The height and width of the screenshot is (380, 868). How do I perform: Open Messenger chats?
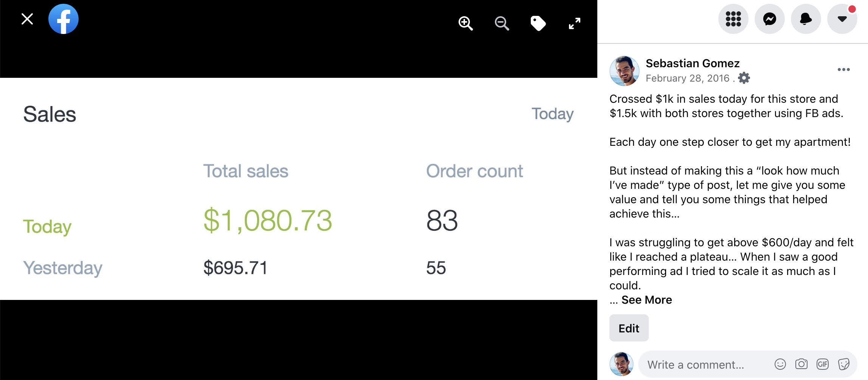point(769,19)
